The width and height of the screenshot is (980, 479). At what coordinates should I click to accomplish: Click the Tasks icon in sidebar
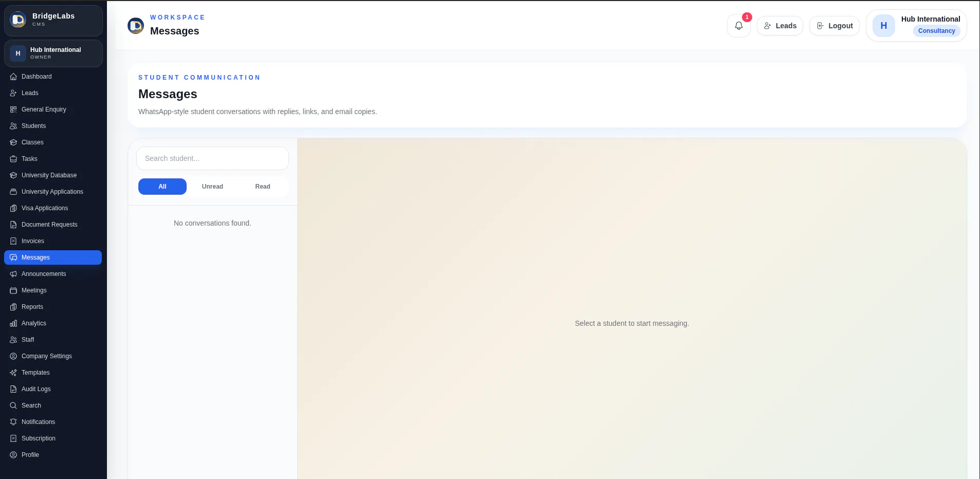13,159
